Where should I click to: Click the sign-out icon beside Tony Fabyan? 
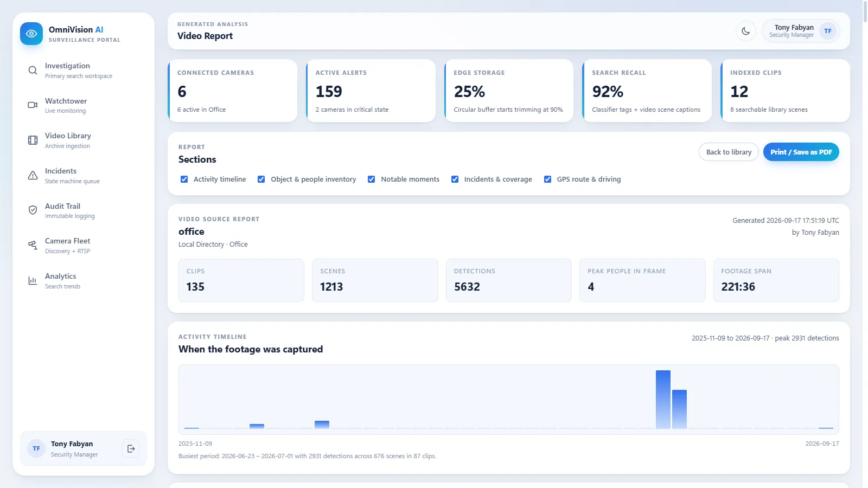(x=131, y=448)
